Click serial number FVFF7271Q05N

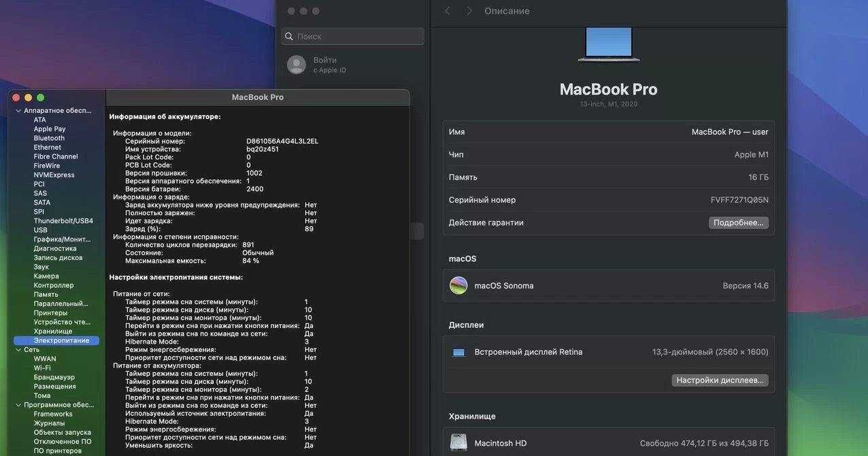pyautogui.click(x=739, y=200)
